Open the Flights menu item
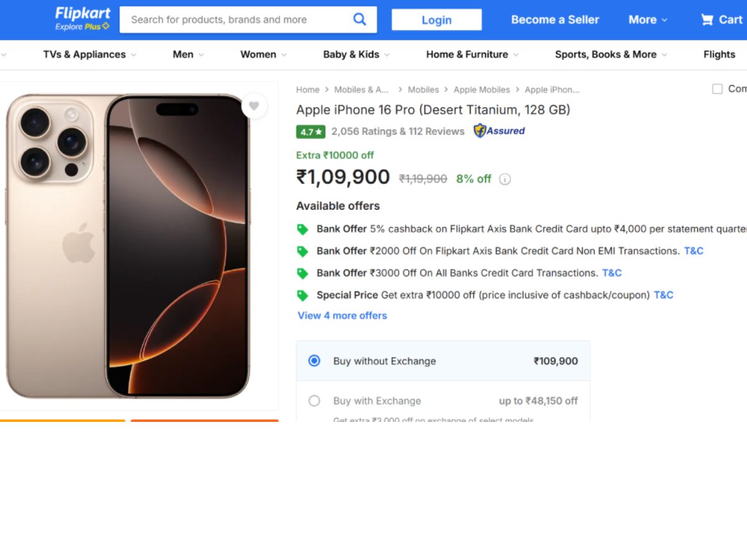Viewport: 747px width, 560px height. (x=719, y=55)
